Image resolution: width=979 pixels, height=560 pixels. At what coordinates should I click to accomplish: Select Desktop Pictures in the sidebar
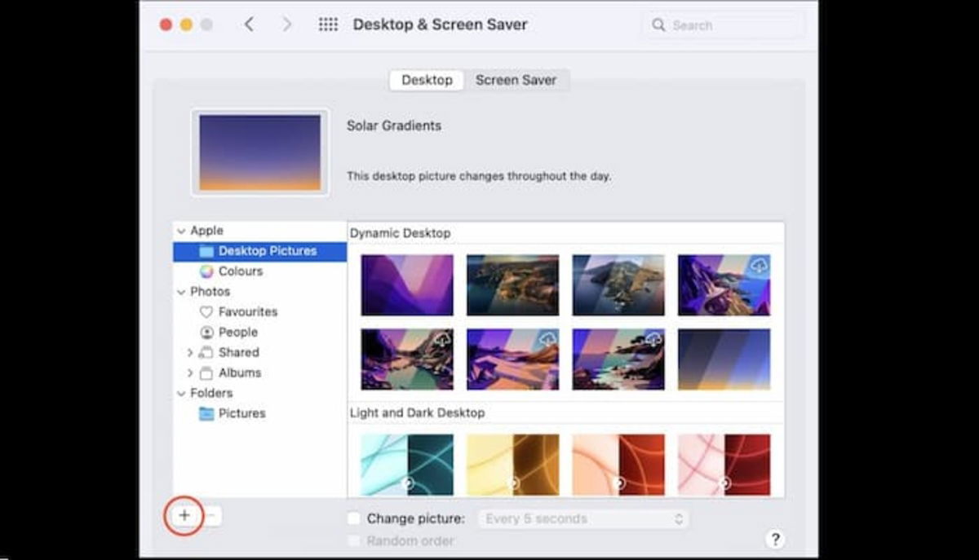(267, 251)
